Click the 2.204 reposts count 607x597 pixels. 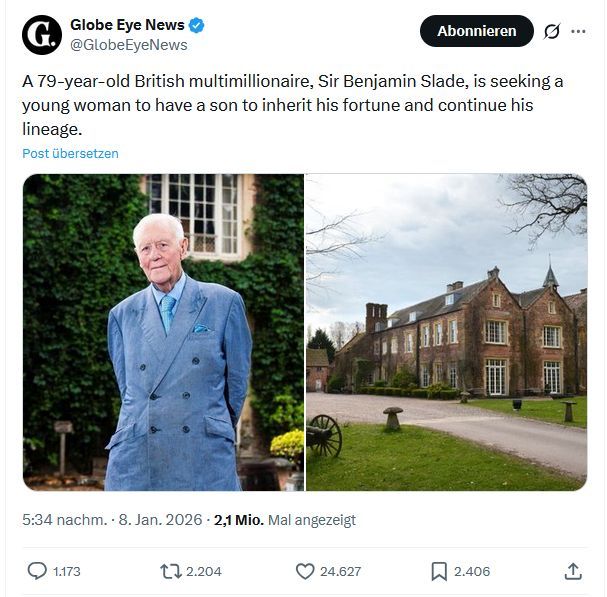[204, 572]
